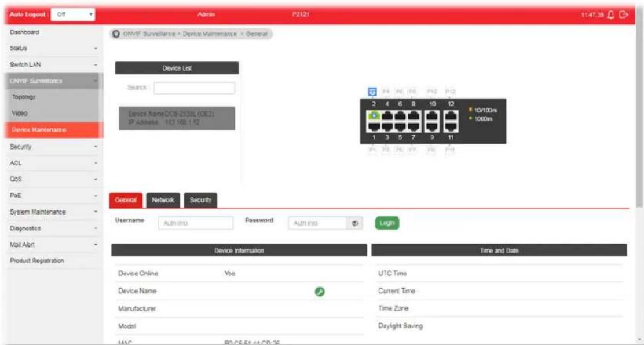The height and width of the screenshot is (345, 644).
Task: Select switch port 12 on the panel
Action: tap(451, 115)
